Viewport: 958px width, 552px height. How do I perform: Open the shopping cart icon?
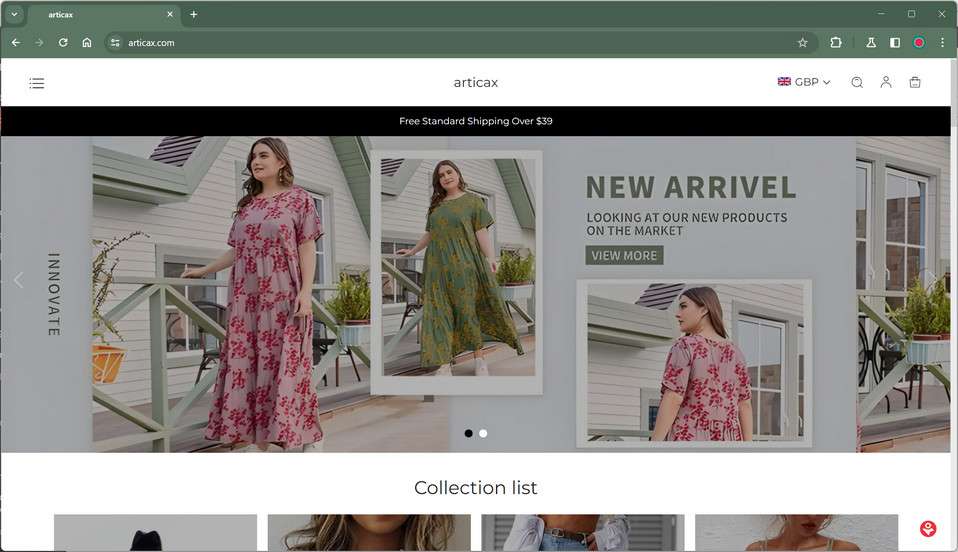click(x=915, y=82)
